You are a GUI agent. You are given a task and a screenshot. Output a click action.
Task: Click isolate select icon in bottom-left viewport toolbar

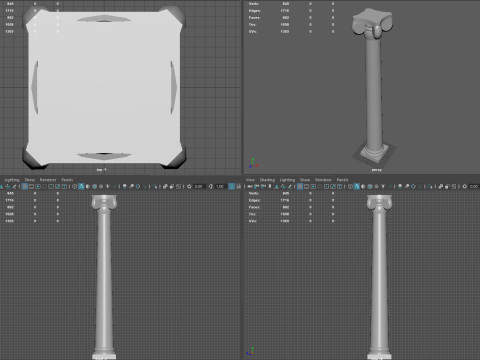pos(155,187)
